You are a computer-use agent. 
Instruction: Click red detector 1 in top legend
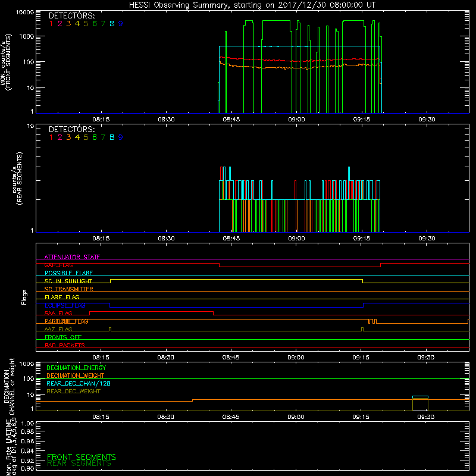[x=51, y=24]
